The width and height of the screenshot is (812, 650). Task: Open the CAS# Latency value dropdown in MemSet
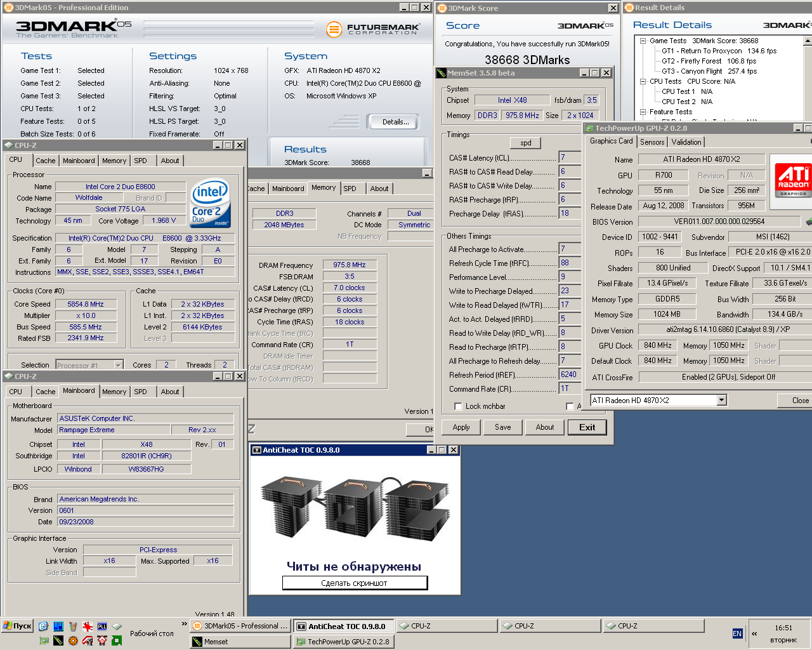(x=569, y=157)
